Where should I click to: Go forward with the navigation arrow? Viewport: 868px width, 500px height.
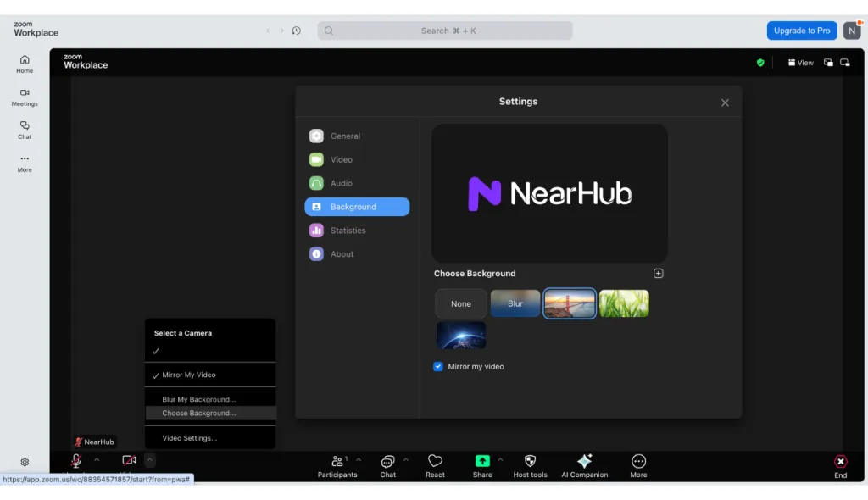pos(282,31)
